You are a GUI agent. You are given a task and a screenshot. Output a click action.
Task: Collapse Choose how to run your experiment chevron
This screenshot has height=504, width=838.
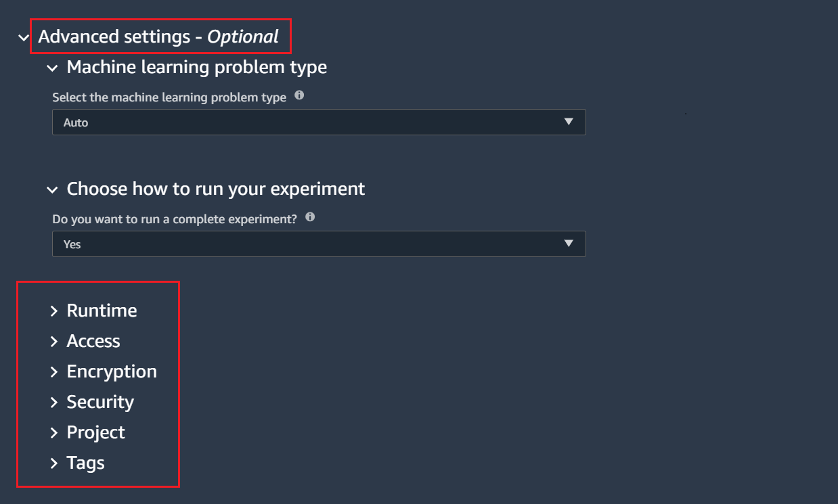pyautogui.click(x=52, y=190)
